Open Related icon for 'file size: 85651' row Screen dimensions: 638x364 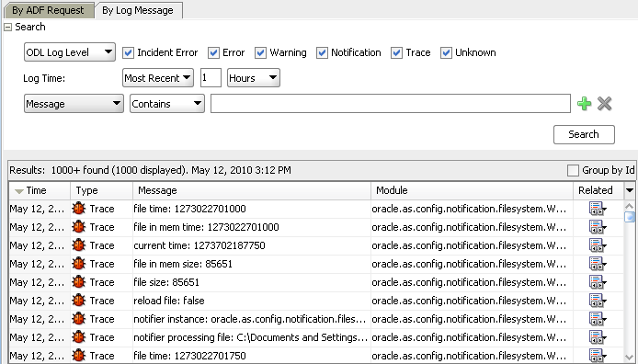(x=598, y=282)
